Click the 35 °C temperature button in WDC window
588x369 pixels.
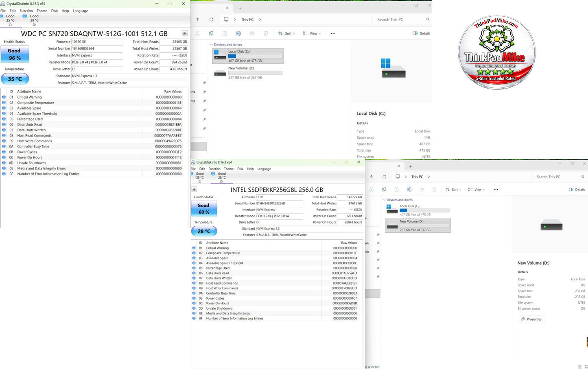pos(15,79)
